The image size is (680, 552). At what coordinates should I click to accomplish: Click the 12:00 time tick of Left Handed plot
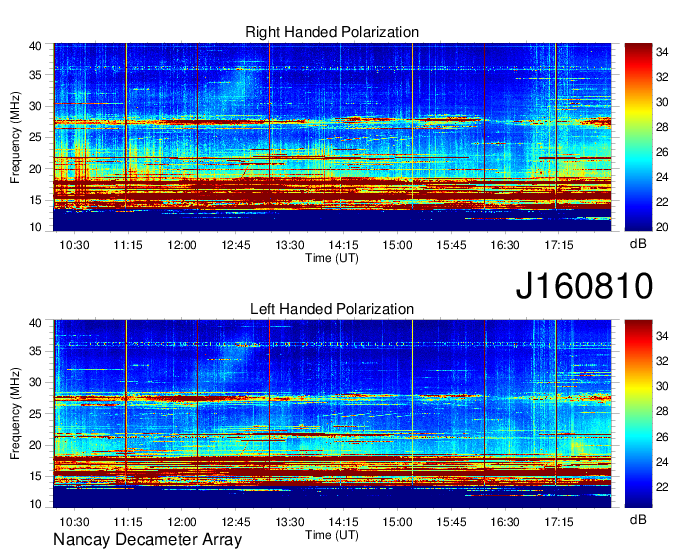pyautogui.click(x=182, y=522)
